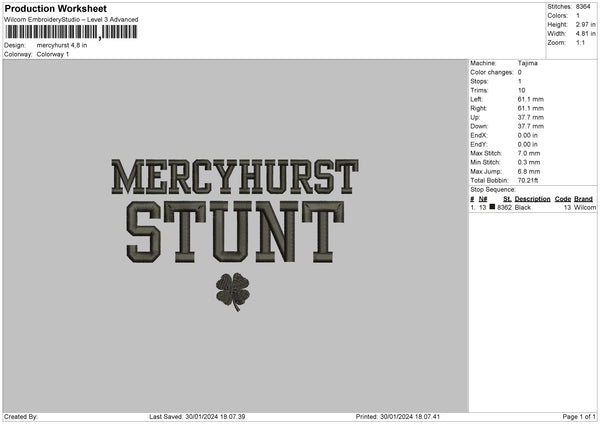Click the STUNT embroidered text
The height and width of the screenshot is (424, 600).
pyautogui.click(x=235, y=232)
